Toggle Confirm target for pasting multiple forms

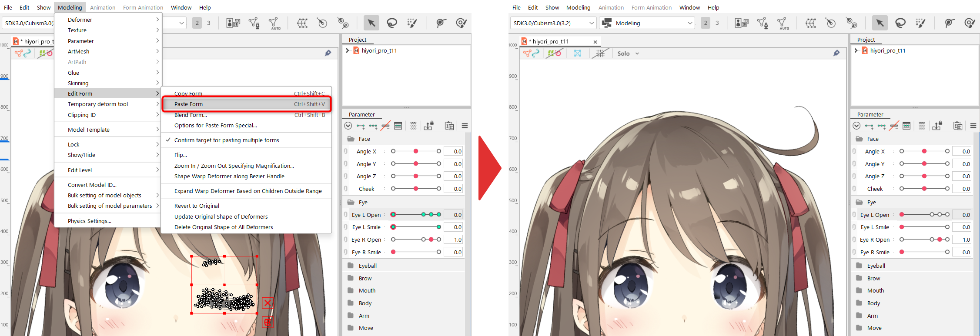click(x=226, y=140)
